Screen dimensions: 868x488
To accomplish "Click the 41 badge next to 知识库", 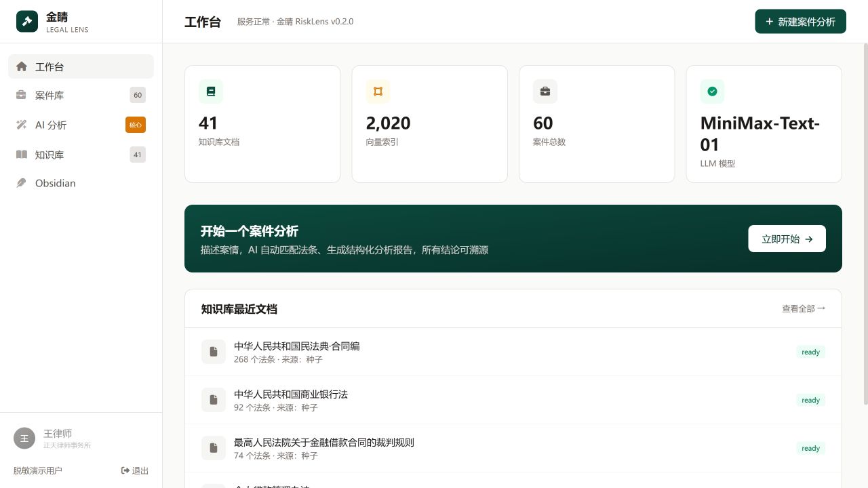I will tap(138, 155).
